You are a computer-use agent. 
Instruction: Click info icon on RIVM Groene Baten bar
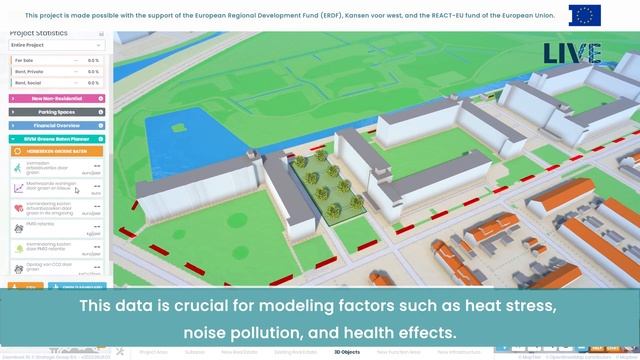click(x=100, y=139)
